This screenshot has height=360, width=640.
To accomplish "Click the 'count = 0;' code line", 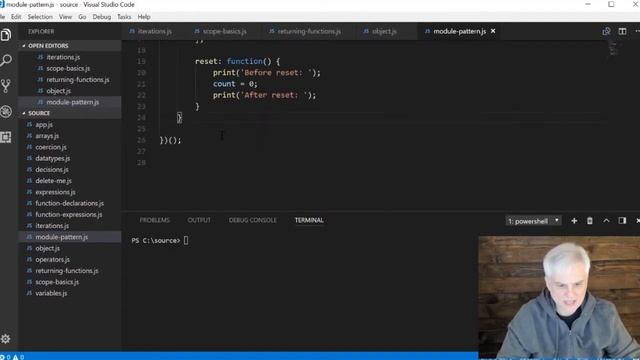I will pyautogui.click(x=235, y=84).
